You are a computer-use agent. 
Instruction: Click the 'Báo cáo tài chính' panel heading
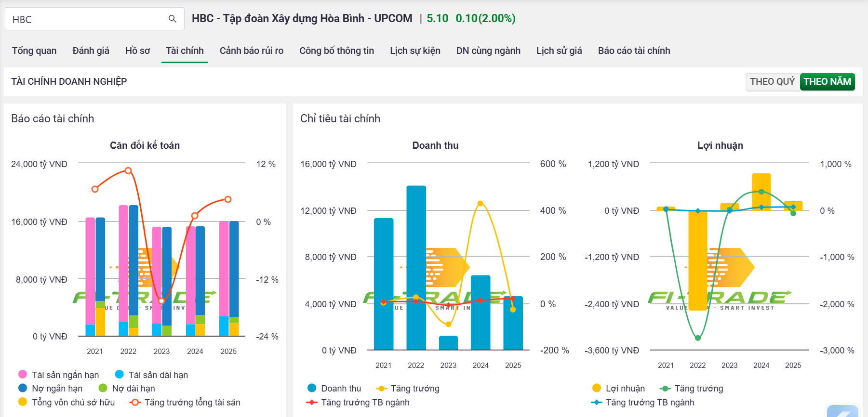(53, 118)
